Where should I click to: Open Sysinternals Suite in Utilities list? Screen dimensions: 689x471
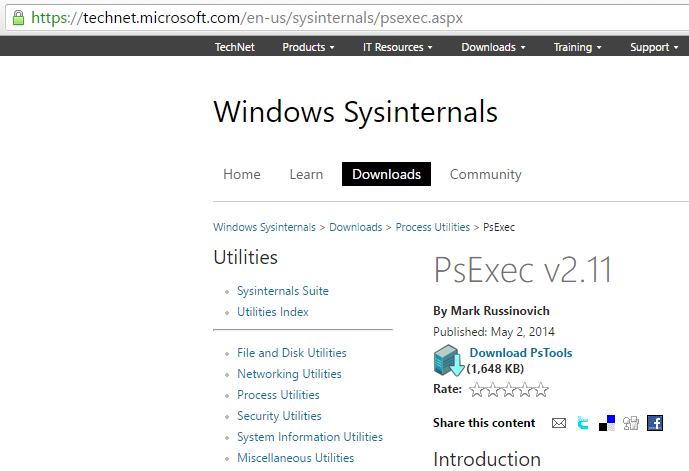pyautogui.click(x=282, y=291)
